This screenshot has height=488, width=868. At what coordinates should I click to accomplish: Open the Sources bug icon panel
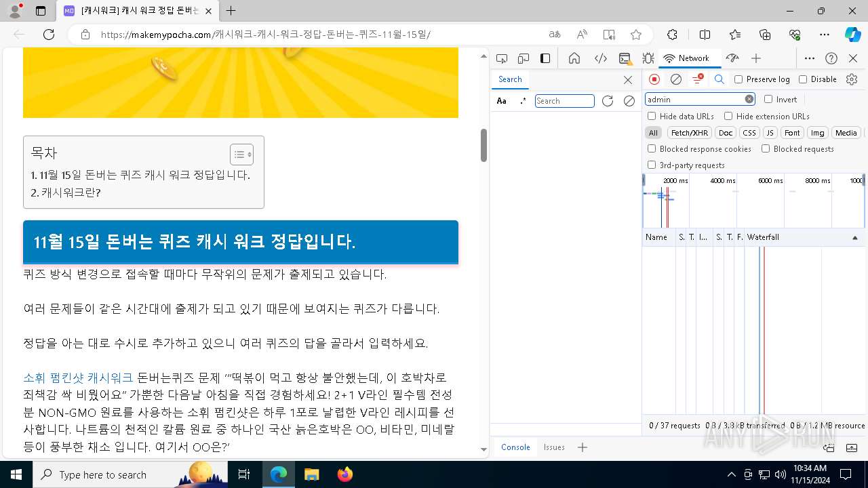coord(648,58)
